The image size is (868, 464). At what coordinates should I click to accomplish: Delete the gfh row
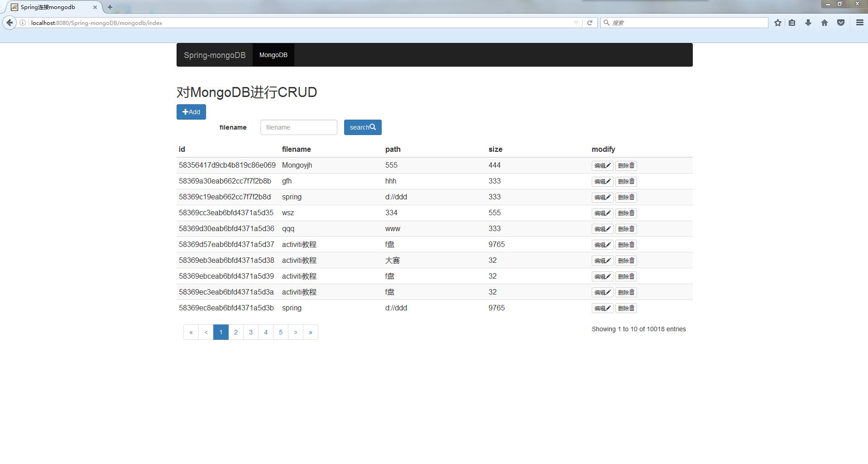pos(626,181)
